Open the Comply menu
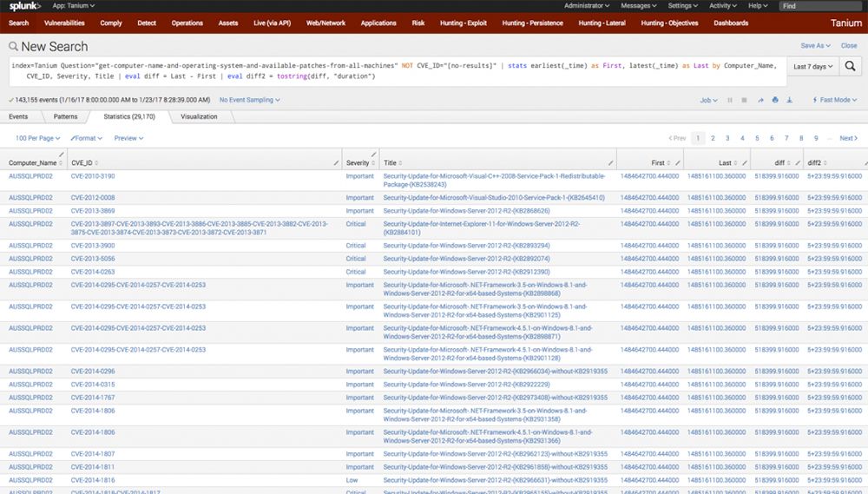The height and width of the screenshot is (494, 868). coord(111,23)
